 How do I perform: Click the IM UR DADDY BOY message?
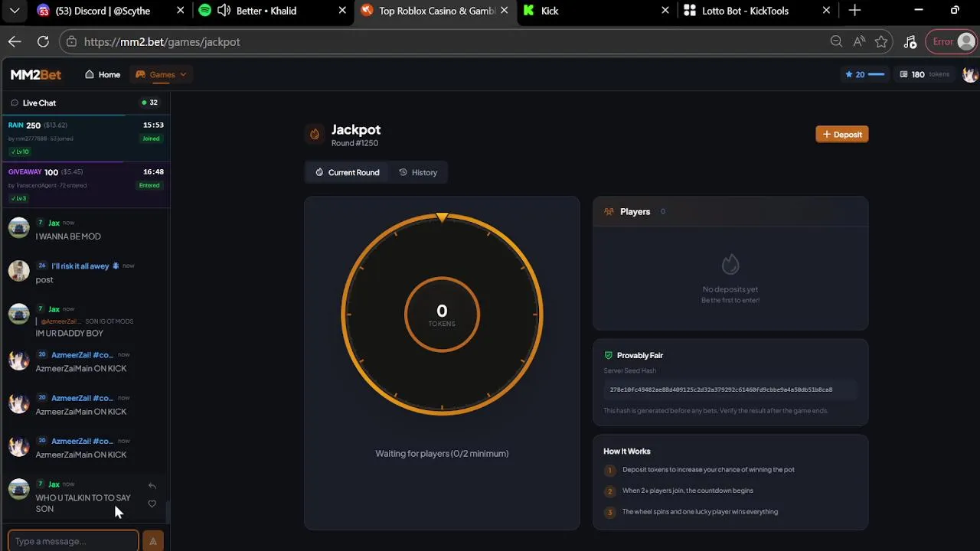coord(69,333)
